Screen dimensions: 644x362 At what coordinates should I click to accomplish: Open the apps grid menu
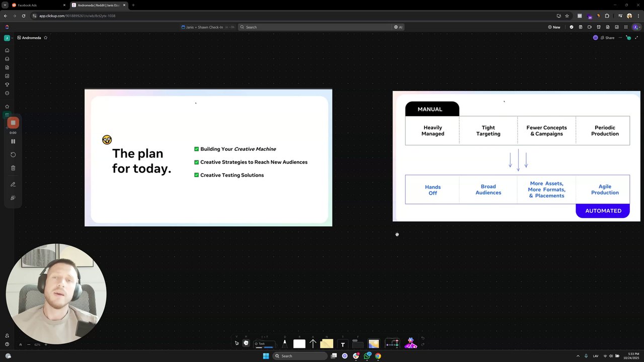pyautogui.click(x=626, y=27)
